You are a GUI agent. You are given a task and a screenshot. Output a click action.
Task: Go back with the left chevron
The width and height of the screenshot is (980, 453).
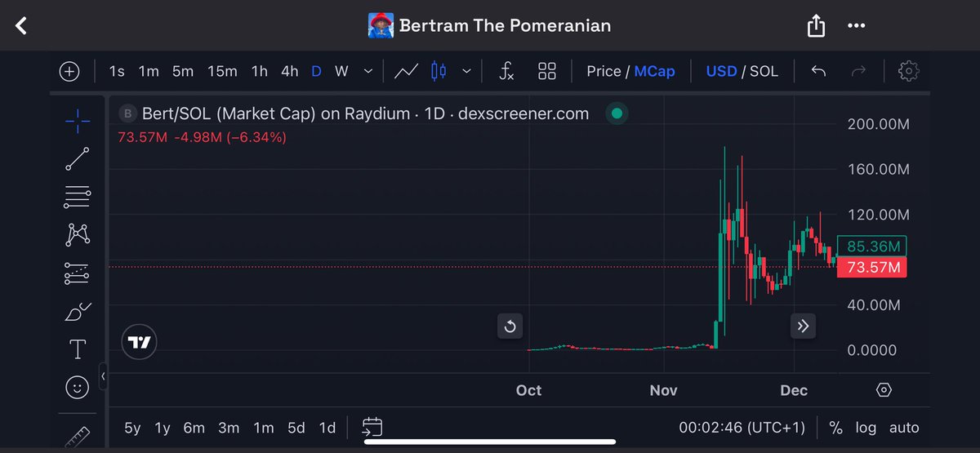click(22, 26)
